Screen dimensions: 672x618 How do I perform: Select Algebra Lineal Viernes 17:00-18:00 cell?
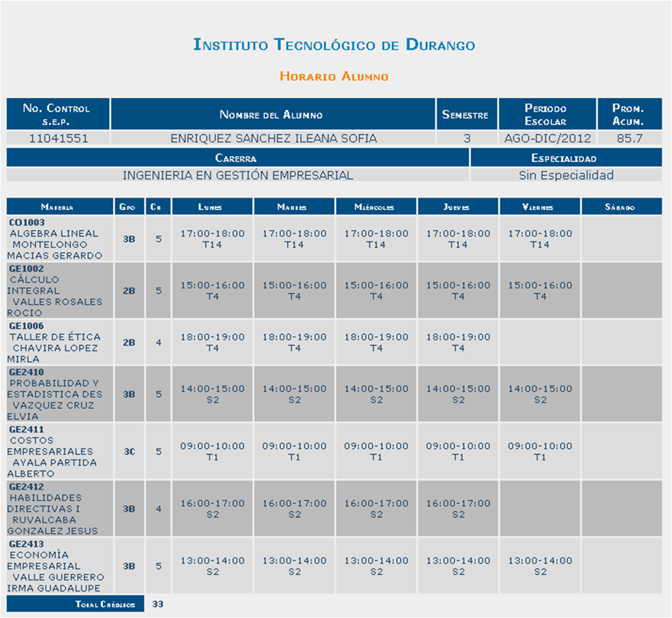pos(539,238)
